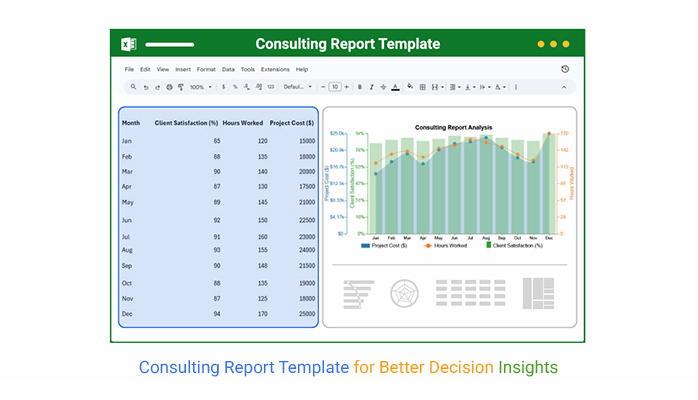Click the search icon in the toolbar
The image size is (698, 400).
pyautogui.click(x=132, y=87)
